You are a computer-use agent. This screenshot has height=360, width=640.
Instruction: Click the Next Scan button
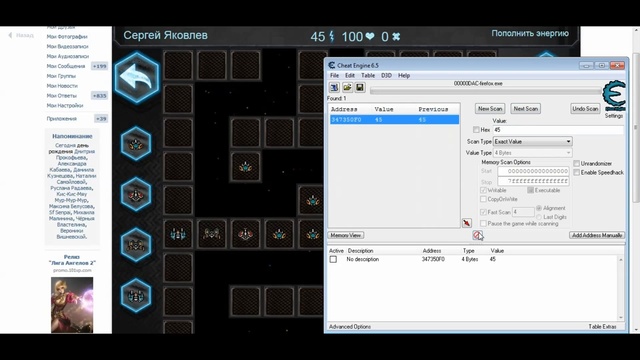tap(526, 109)
